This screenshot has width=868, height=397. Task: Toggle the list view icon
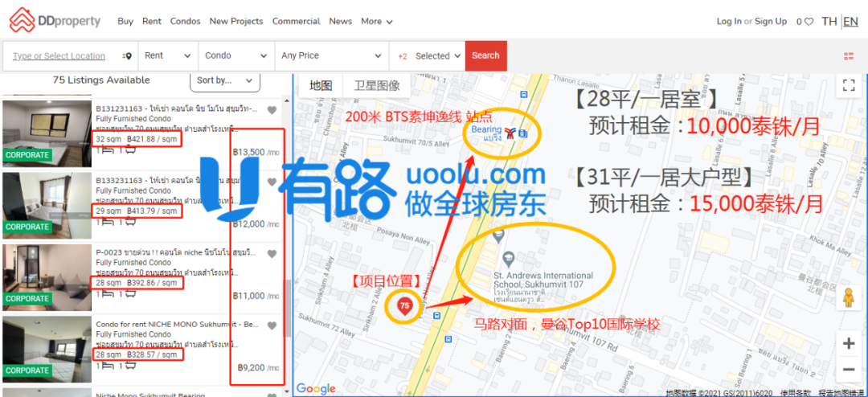[x=849, y=56]
